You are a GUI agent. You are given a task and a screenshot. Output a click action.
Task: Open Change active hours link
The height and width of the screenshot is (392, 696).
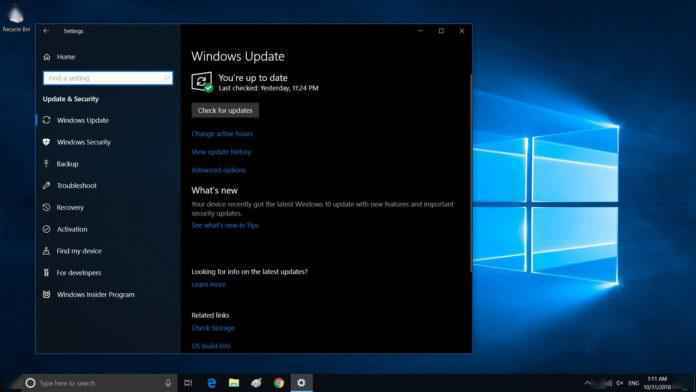click(x=222, y=134)
